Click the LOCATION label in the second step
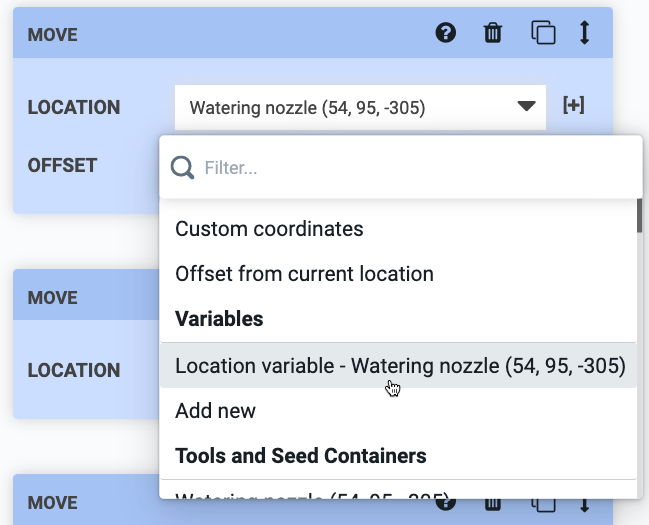 pyautogui.click(x=74, y=370)
